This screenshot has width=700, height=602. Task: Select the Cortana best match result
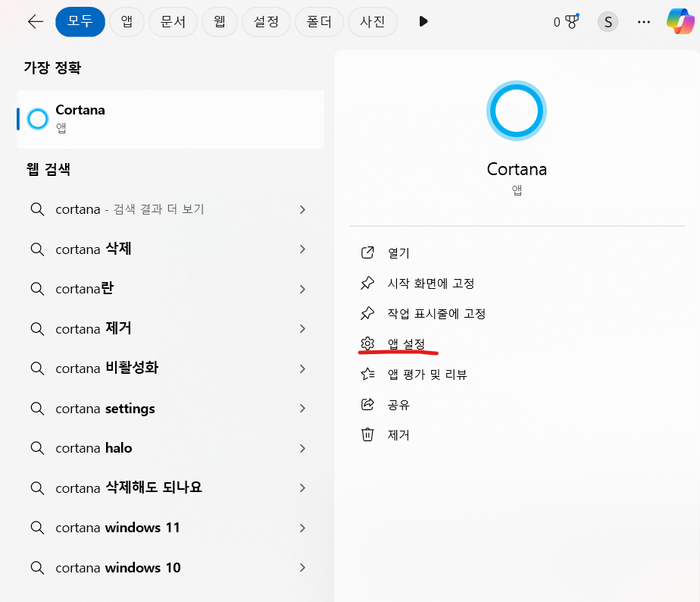click(x=170, y=119)
